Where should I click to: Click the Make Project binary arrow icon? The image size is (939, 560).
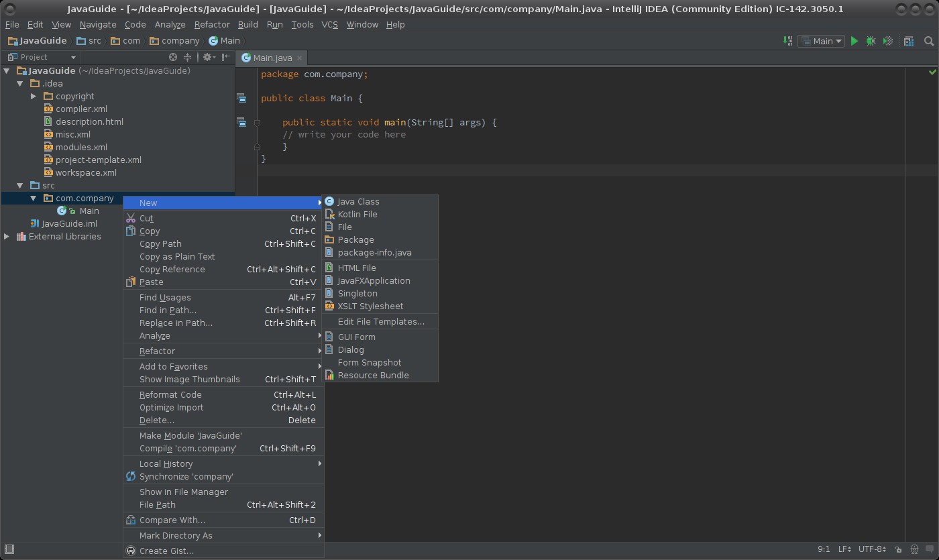[788, 41]
